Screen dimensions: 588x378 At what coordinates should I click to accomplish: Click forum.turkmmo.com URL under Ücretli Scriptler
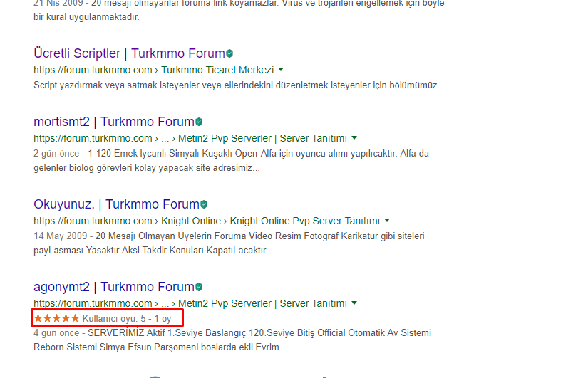tap(93, 70)
